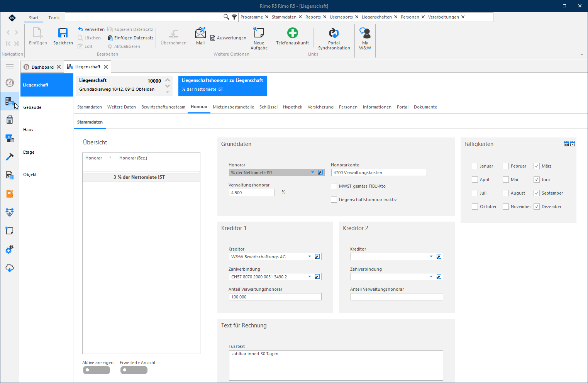Screen dimensions: 588x383
Task: Open the dashboard gauge sidebar icon
Action: (10, 83)
